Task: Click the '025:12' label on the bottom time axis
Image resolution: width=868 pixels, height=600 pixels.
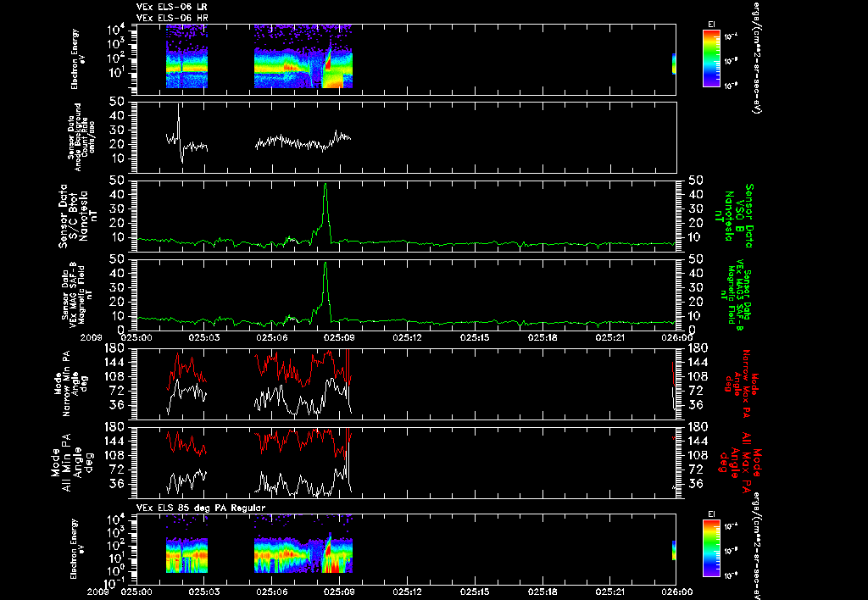Action: 407,592
